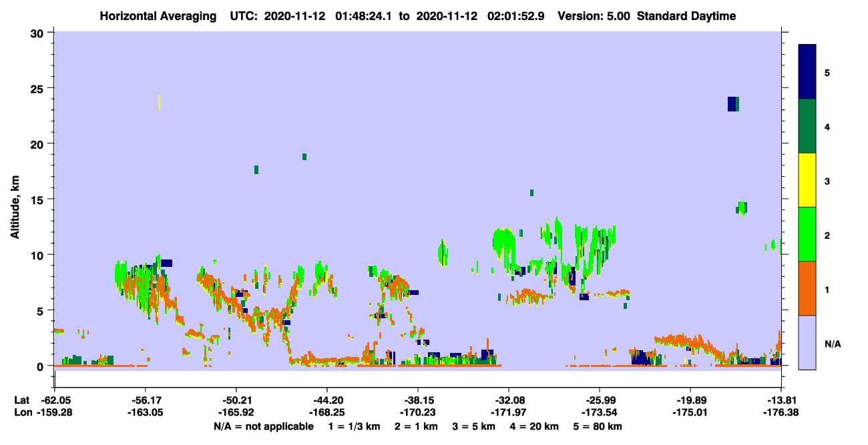The image size is (868, 445).
Task: Click the longitude value -159.28
Action: [54, 412]
